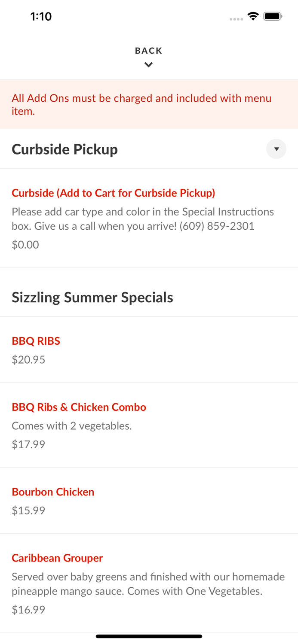Click the cellular signal dots indicator
This screenshot has height=644, width=298.
point(236,19)
